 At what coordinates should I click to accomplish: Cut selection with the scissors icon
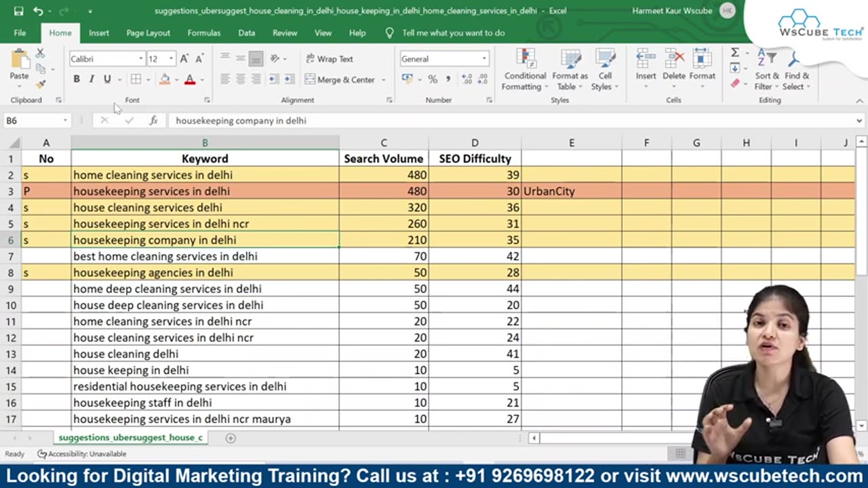[x=41, y=53]
